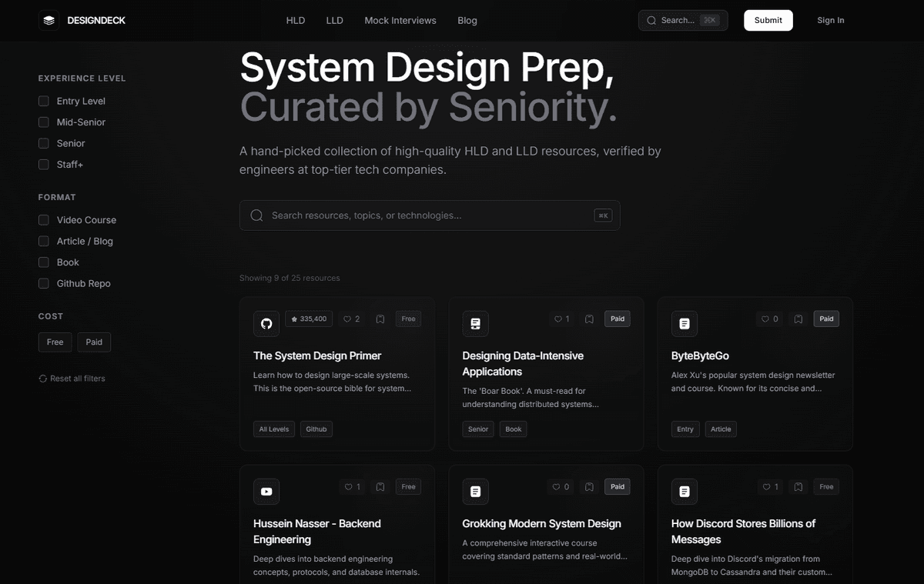The height and width of the screenshot is (584, 924).
Task: Open ByteByteGo resource title
Action: click(x=700, y=355)
